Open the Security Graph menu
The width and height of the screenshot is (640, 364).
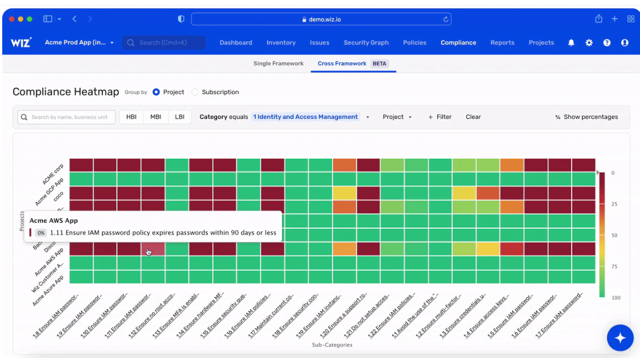coord(366,42)
